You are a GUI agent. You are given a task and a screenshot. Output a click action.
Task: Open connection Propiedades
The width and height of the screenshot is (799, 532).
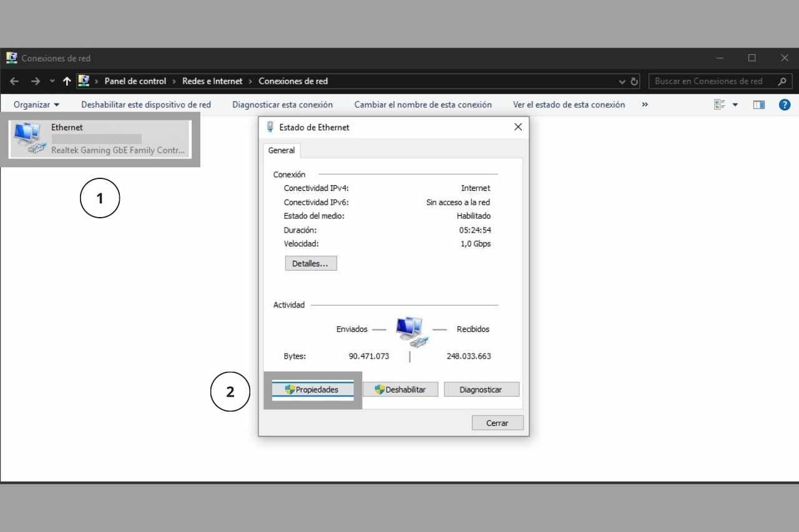[312, 389]
